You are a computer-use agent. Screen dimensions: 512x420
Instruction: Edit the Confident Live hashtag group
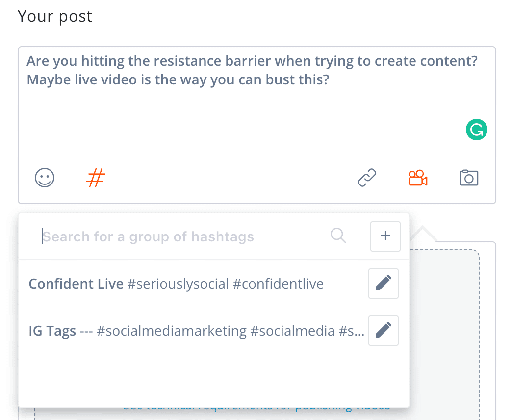(x=384, y=284)
